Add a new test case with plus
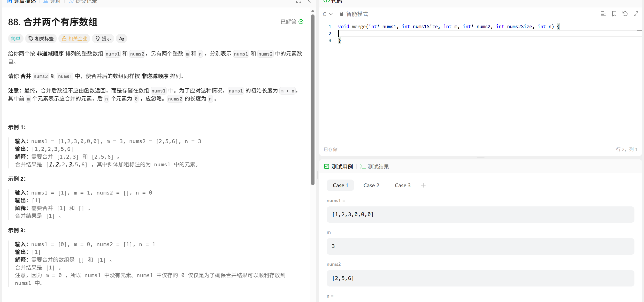Viewport: 644px width, 302px height. [x=423, y=185]
